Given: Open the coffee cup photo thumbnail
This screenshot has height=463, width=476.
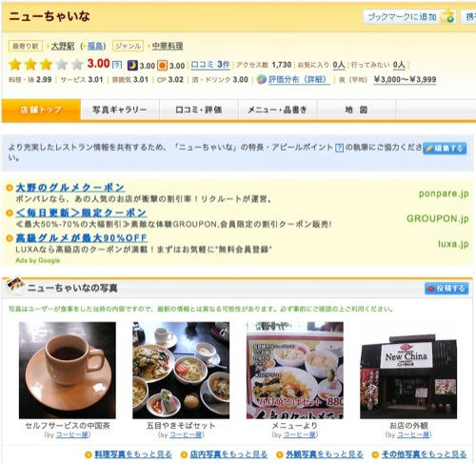Looking at the screenshot, I should coord(68,370).
